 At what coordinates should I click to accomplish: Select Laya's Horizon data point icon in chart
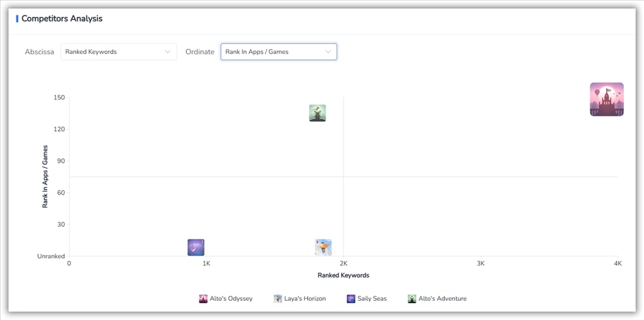point(323,248)
